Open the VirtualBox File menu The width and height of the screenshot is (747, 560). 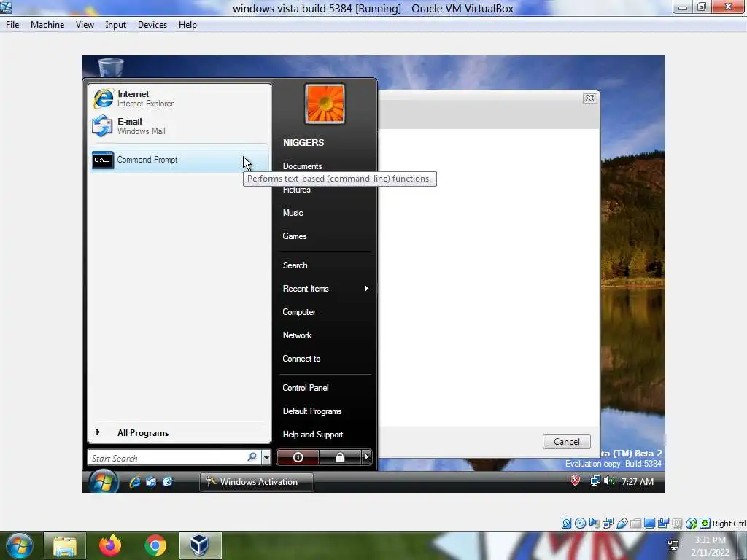[x=12, y=25]
